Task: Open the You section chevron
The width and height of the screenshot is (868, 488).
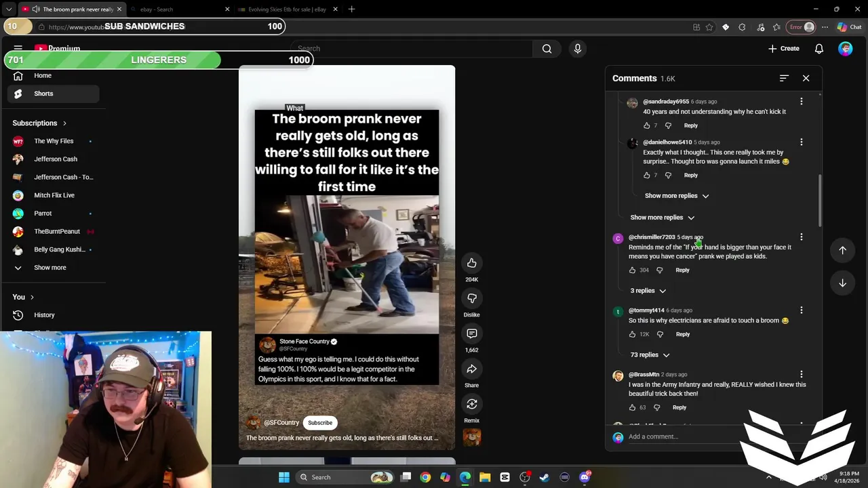Action: click(32, 297)
